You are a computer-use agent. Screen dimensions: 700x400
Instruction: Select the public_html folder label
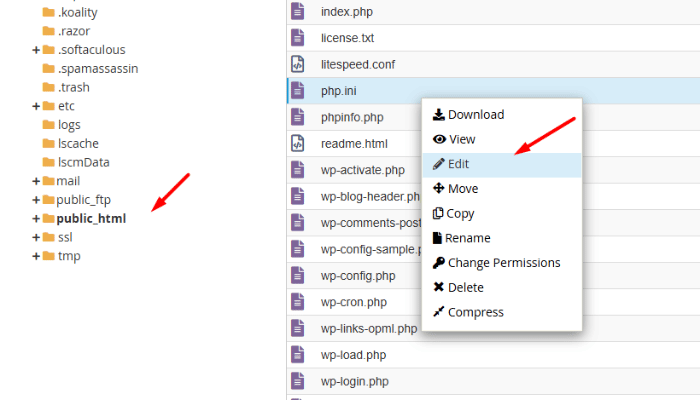91,219
